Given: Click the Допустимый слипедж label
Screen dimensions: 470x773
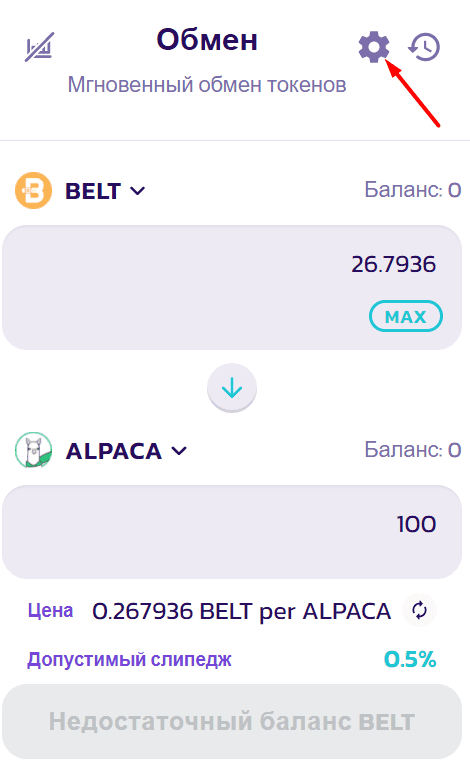Looking at the screenshot, I should pyautogui.click(x=129, y=660).
